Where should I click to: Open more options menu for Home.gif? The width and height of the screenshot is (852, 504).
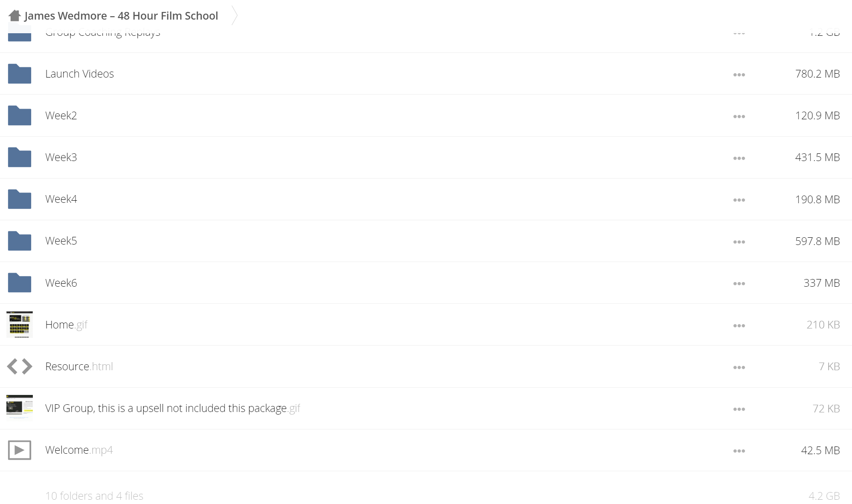739,325
